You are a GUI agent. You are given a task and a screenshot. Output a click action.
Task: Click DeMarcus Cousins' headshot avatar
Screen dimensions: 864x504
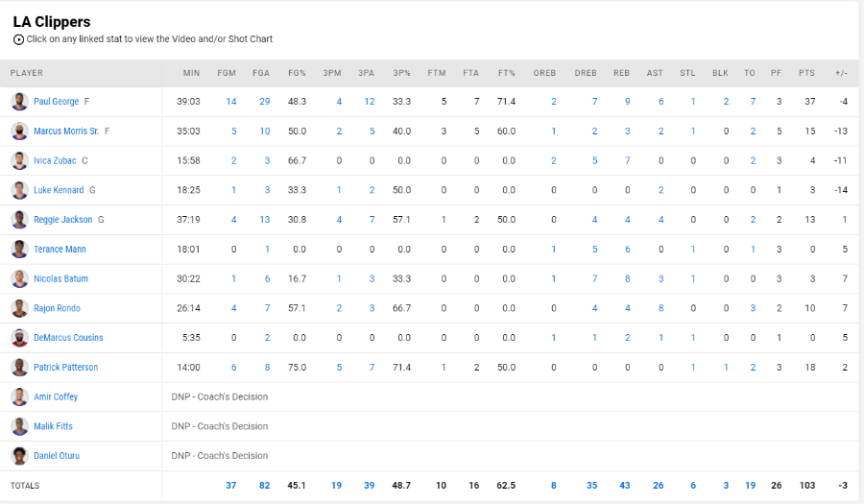coord(19,338)
